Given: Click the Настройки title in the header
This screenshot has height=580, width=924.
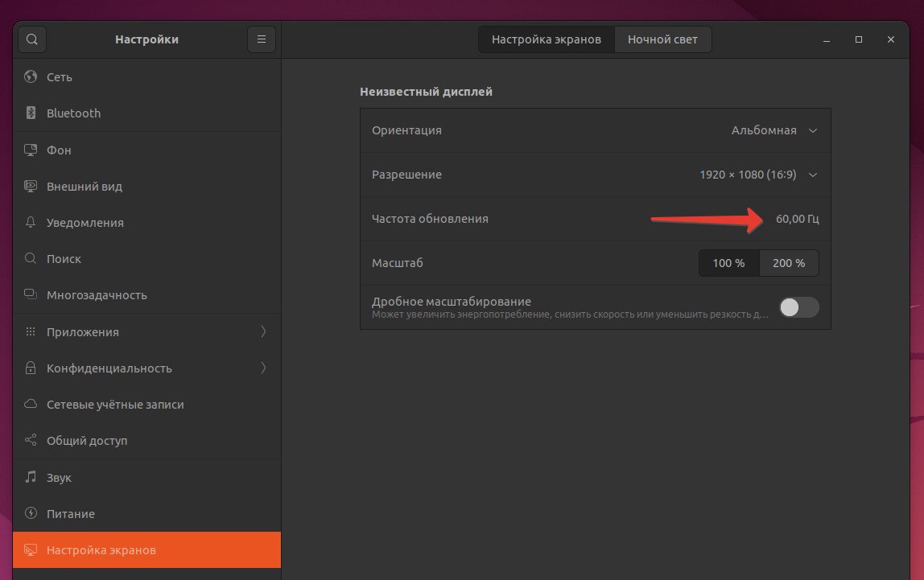Looking at the screenshot, I should [x=146, y=39].
